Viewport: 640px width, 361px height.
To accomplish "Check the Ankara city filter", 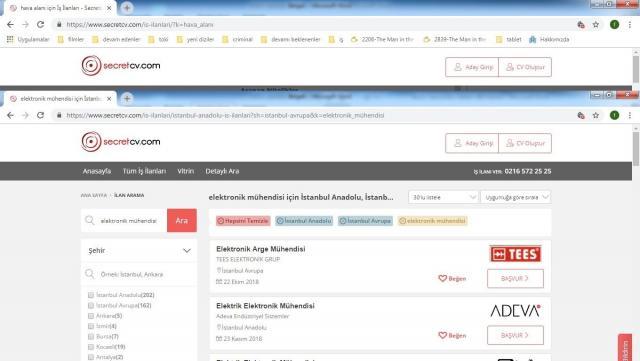I will (91, 316).
